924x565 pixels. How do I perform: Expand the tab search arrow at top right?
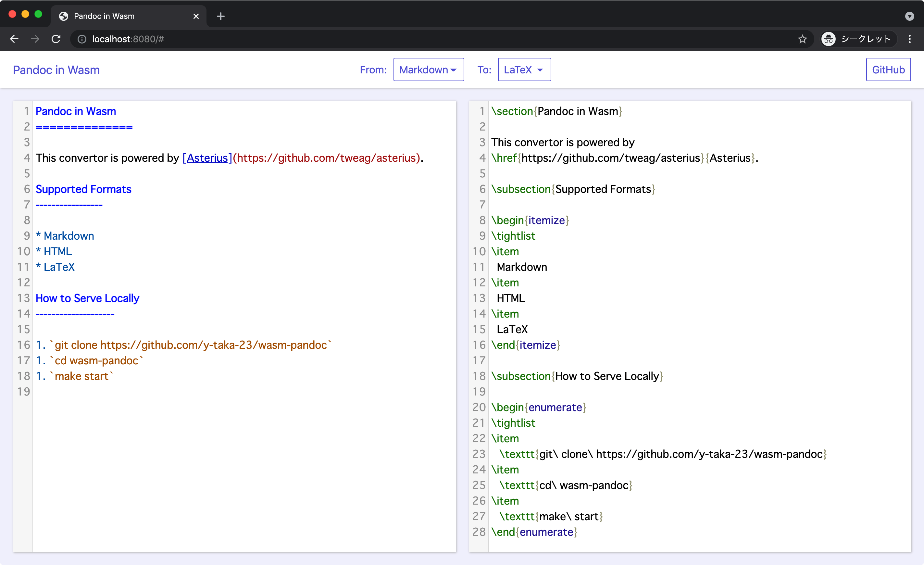click(909, 16)
